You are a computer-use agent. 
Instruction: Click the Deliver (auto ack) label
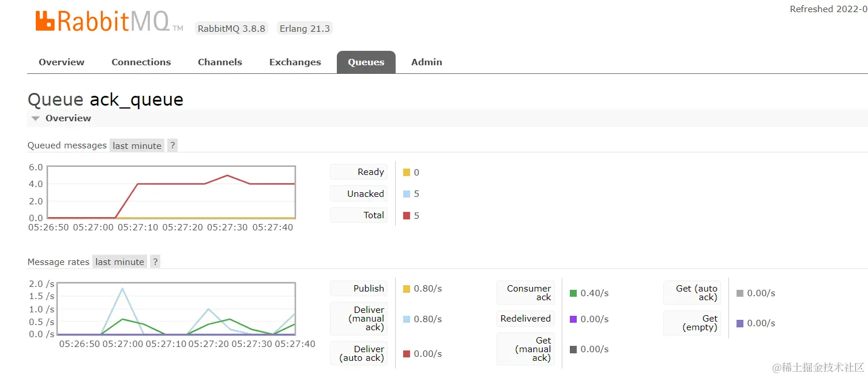click(359, 353)
